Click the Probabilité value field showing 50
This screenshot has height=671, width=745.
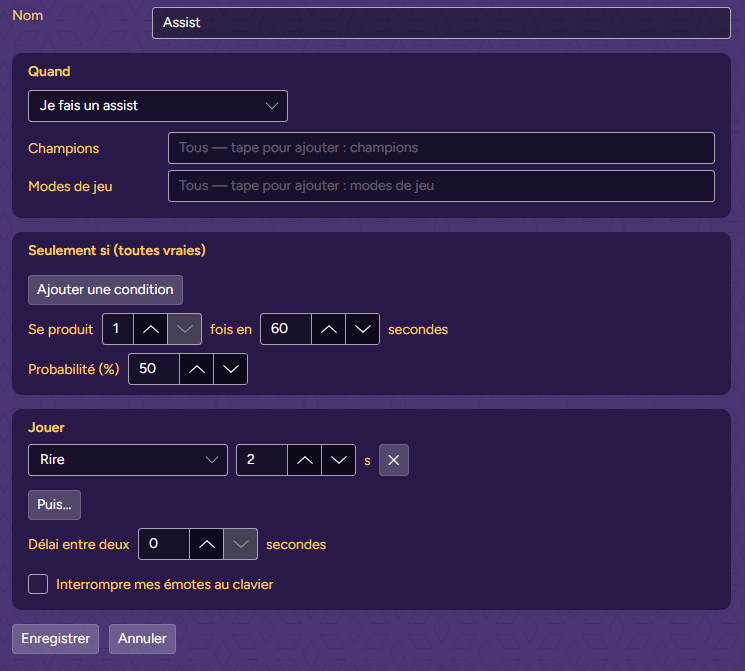tap(154, 369)
